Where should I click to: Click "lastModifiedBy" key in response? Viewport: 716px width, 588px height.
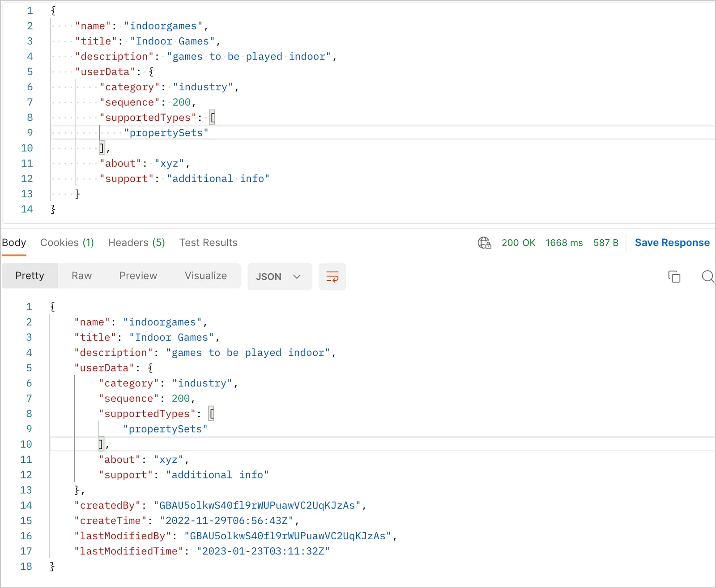pos(123,536)
